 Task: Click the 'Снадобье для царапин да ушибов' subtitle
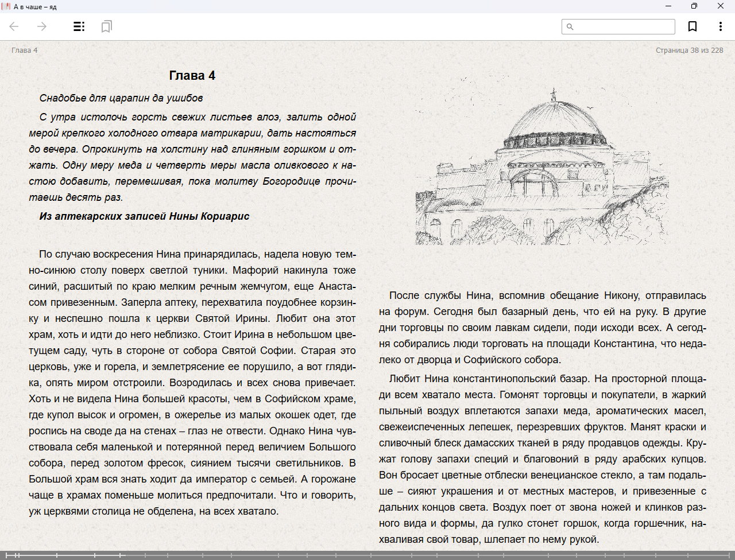(121, 98)
